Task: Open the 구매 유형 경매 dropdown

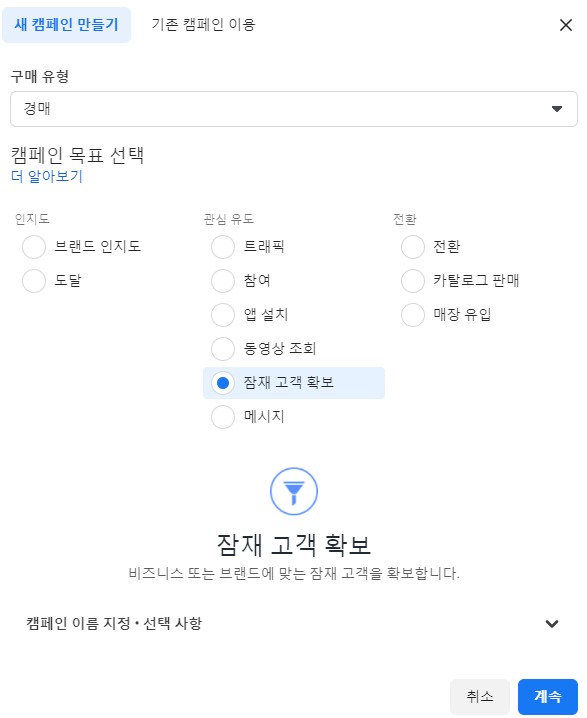Action: coord(294,109)
